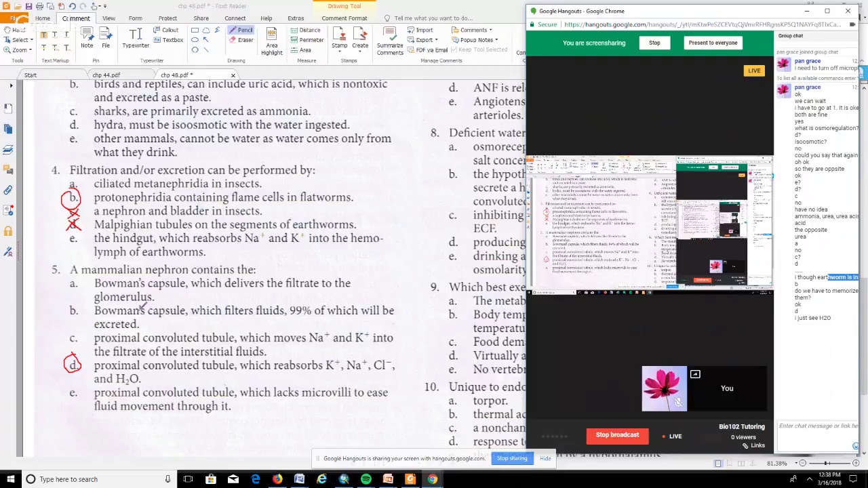Click FDF via Email
The width and height of the screenshot is (868, 488).
click(x=428, y=50)
